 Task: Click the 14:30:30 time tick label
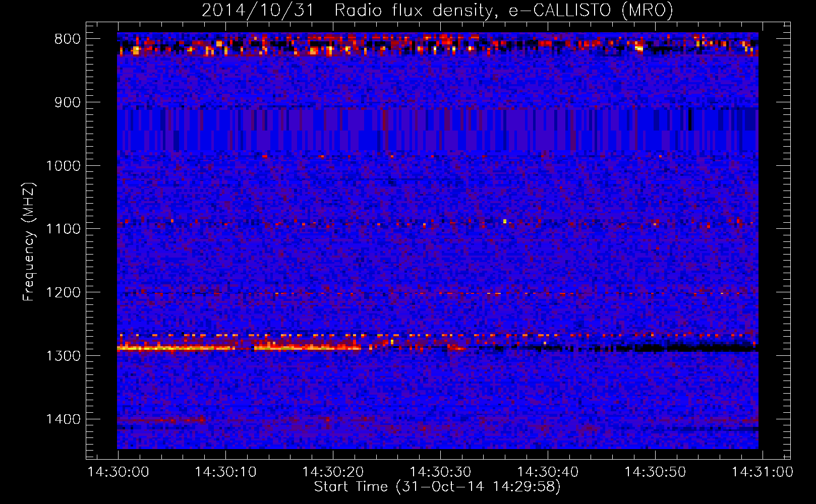pos(441,472)
